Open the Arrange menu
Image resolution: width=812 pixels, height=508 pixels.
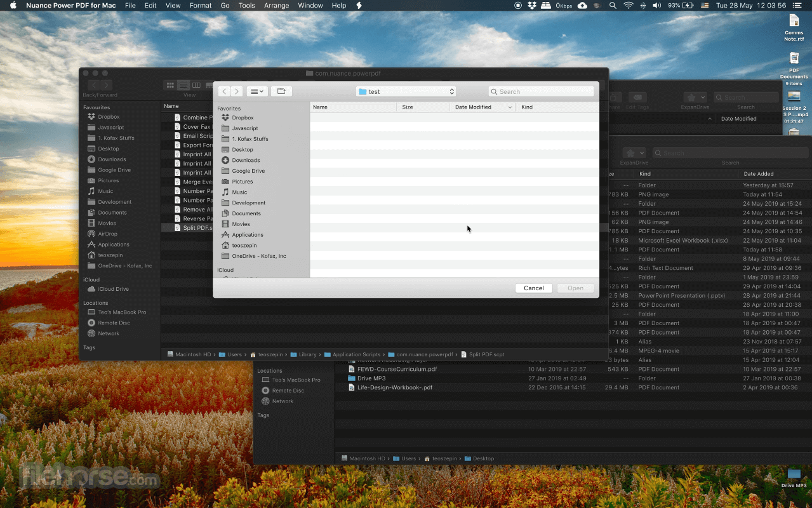tap(277, 5)
